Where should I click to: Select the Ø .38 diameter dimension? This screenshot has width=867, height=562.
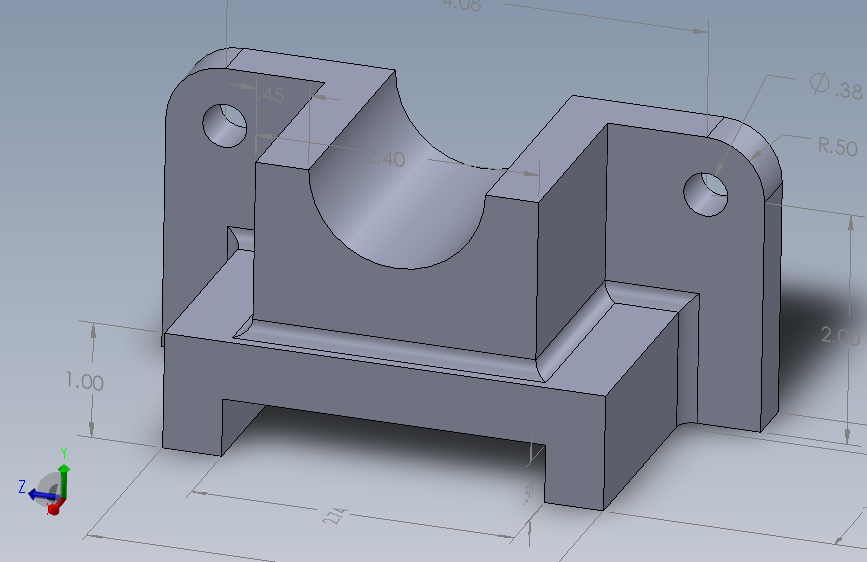tap(836, 86)
